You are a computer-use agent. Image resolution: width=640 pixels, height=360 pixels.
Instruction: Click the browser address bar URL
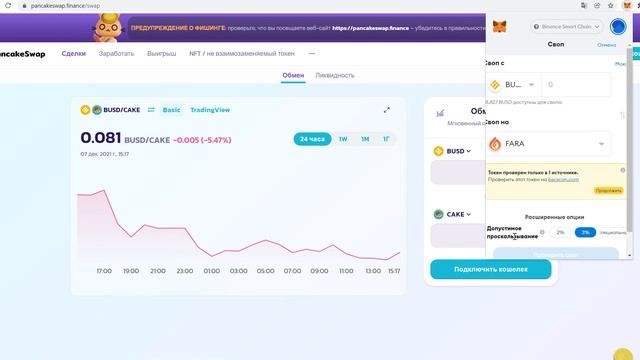click(x=65, y=6)
